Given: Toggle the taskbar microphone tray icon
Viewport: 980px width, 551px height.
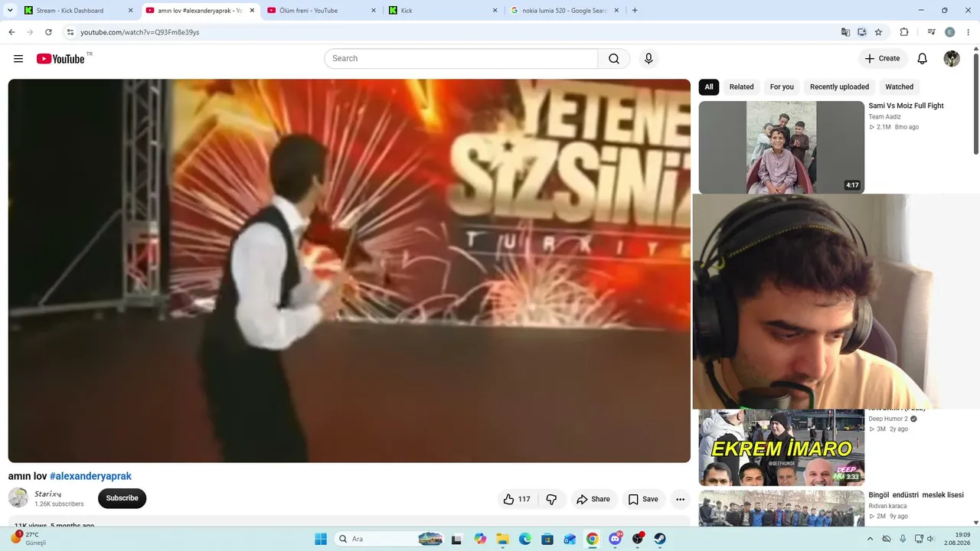Looking at the screenshot, I should point(903,539).
